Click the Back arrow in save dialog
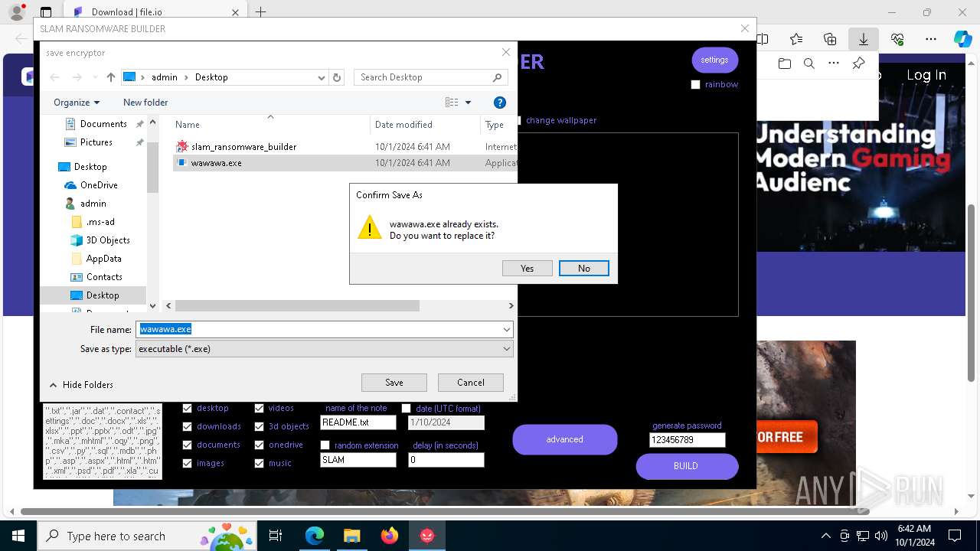This screenshot has width=980, height=551. pyautogui.click(x=54, y=77)
